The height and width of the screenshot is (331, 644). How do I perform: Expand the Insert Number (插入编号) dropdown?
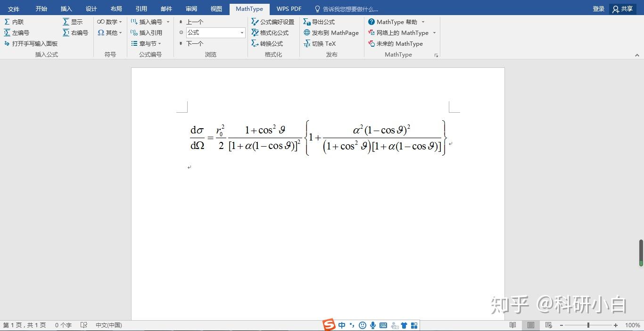tap(168, 22)
